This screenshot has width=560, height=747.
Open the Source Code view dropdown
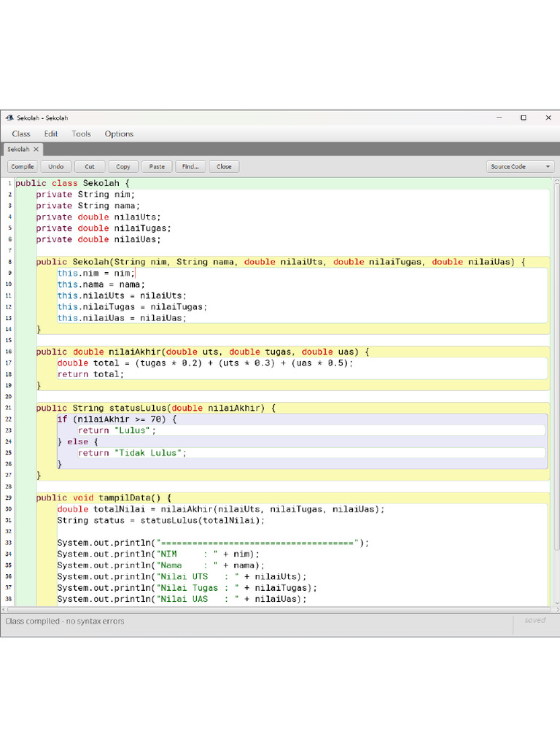[520, 167]
